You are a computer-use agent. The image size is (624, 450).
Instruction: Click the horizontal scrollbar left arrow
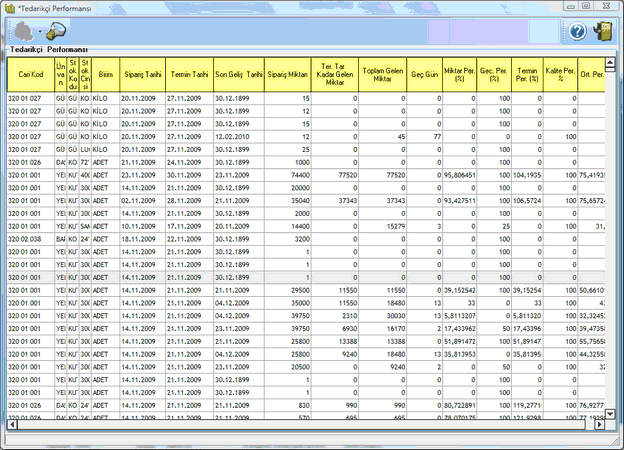click(12, 425)
